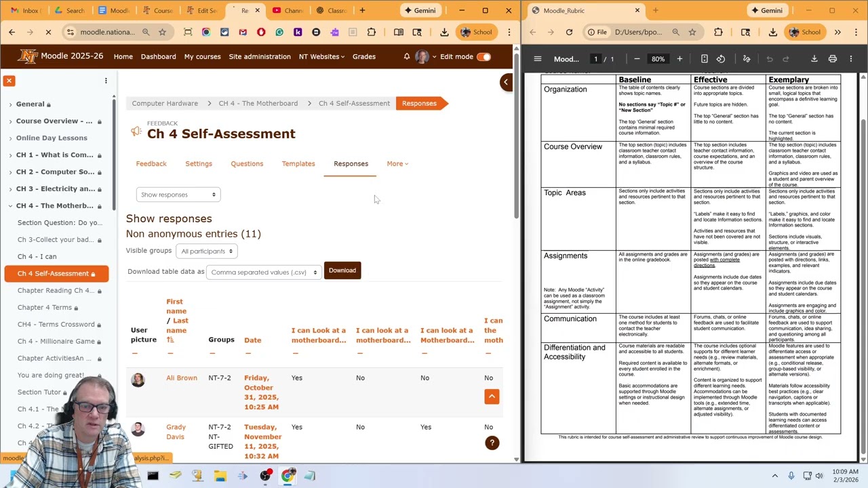Switch to the Questions tab
Image resolution: width=868 pixels, height=488 pixels.
click(247, 163)
